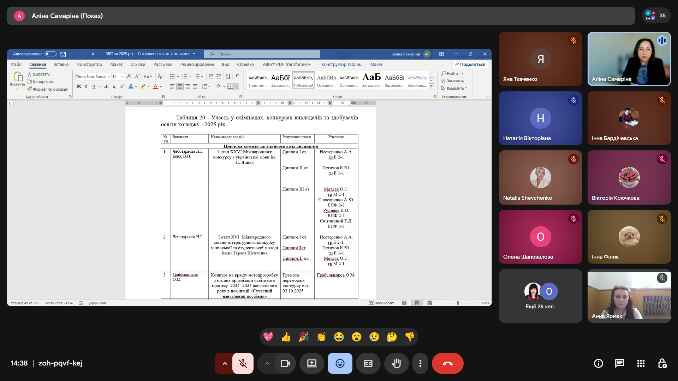This screenshot has height=381, width=678.
Task: Send the thumbs down reaction
Action: tap(410, 337)
